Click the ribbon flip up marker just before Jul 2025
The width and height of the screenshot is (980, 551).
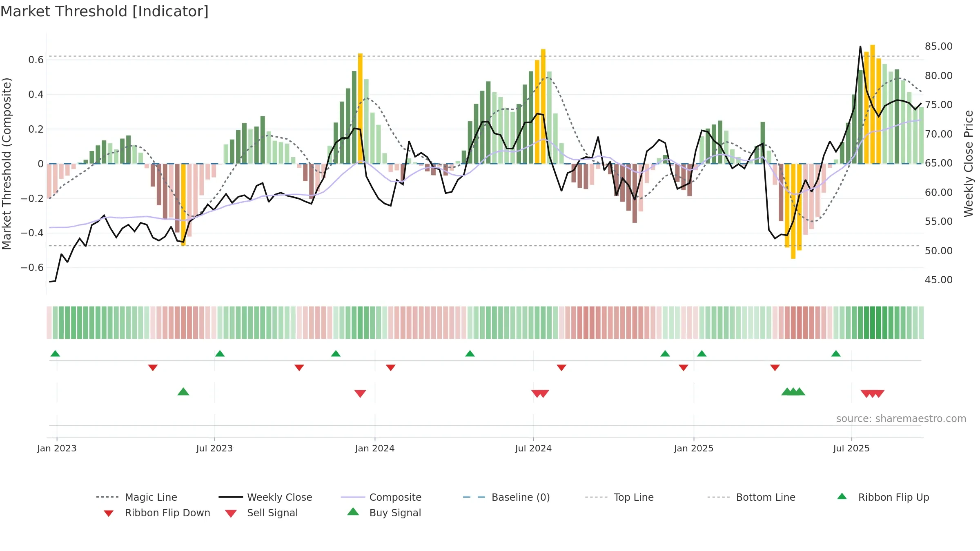point(836,353)
